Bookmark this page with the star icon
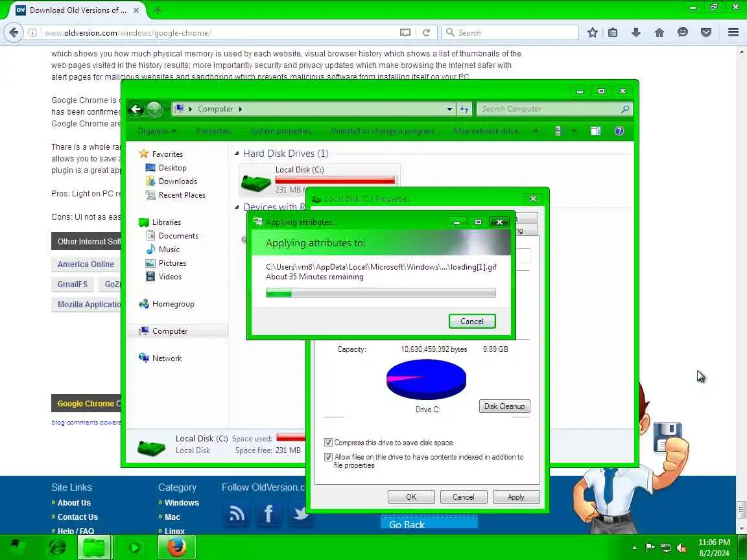The image size is (747, 560). [592, 32]
